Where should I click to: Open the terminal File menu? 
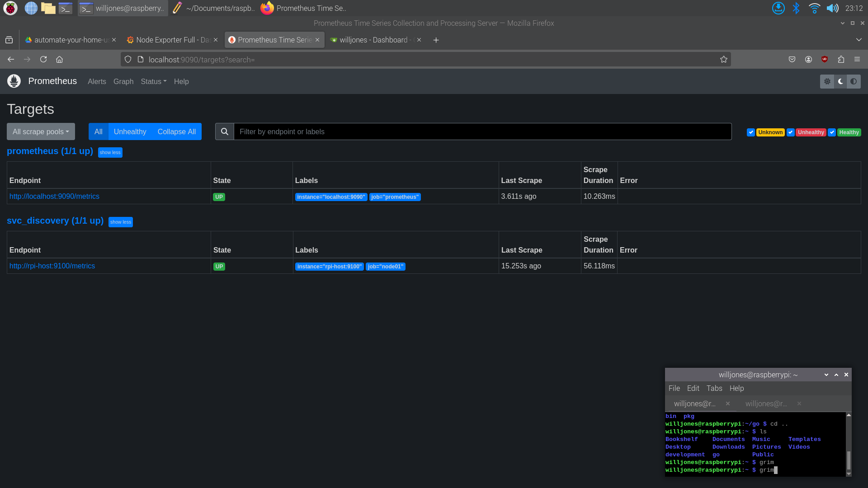pos(674,388)
